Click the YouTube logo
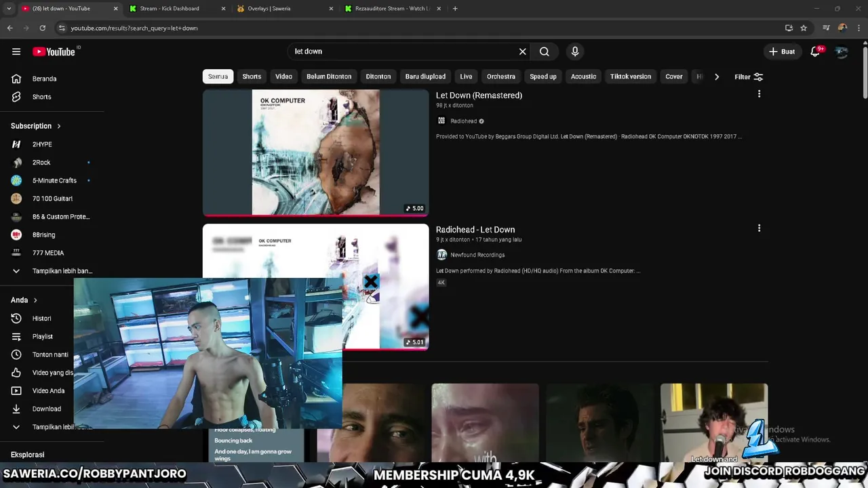The width and height of the screenshot is (868, 488). [x=56, y=52]
